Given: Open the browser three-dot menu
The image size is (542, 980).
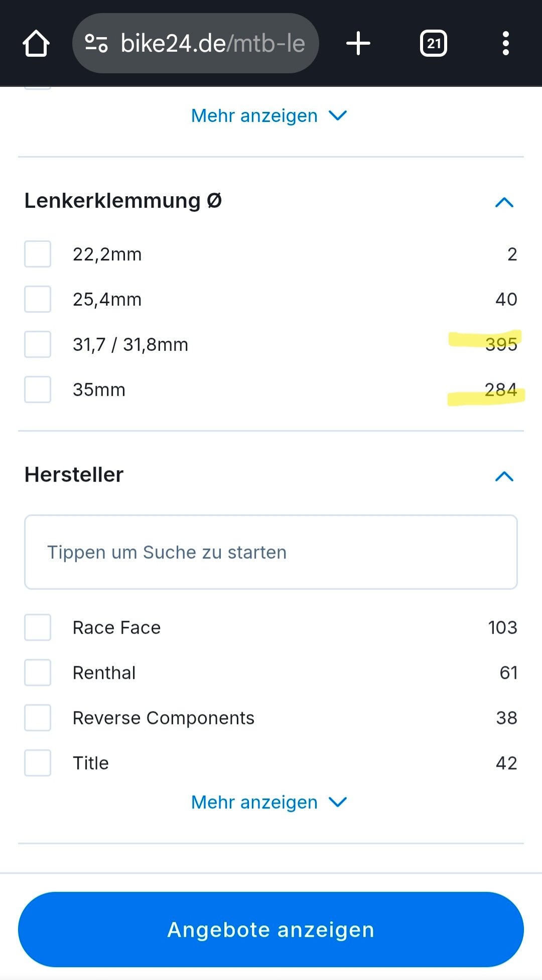Looking at the screenshot, I should tap(505, 43).
